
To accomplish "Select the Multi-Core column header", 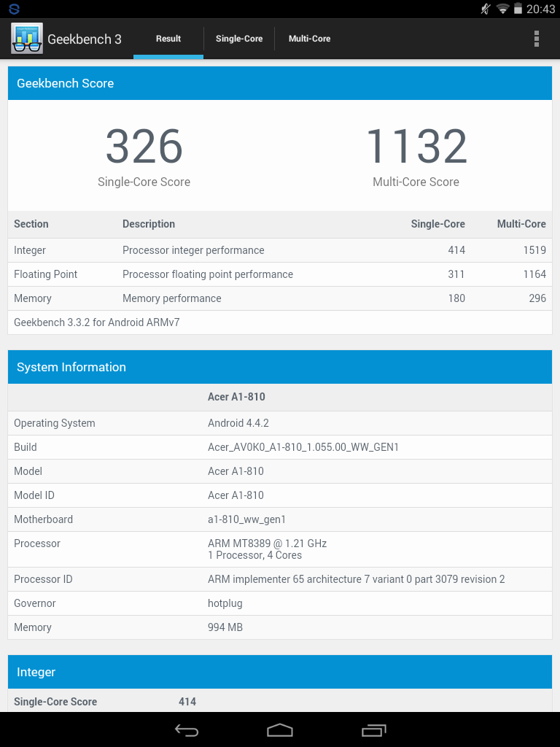I will point(521,224).
